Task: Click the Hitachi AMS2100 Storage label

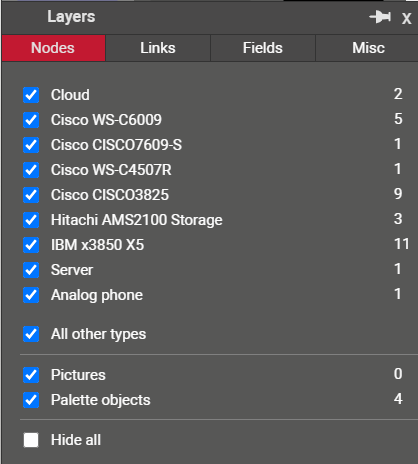Action: pyautogui.click(x=137, y=220)
